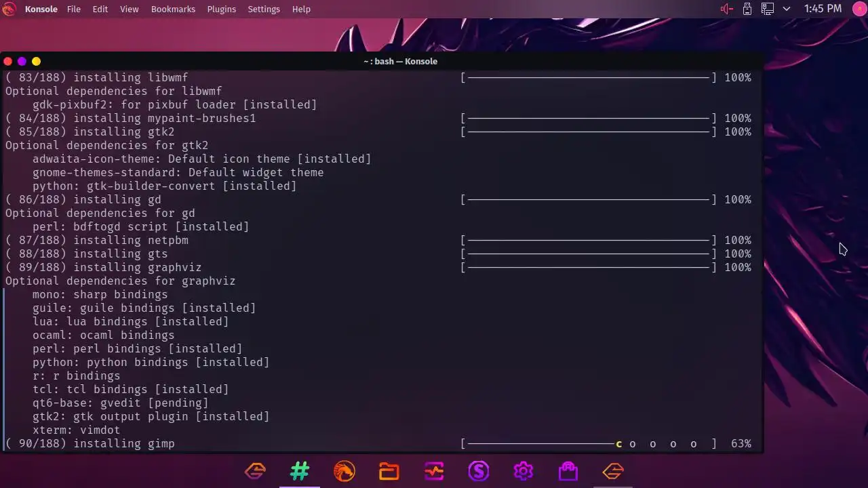Click the 'r: r bindings' line
Image resolution: width=868 pixels, height=488 pixels.
[77, 375]
